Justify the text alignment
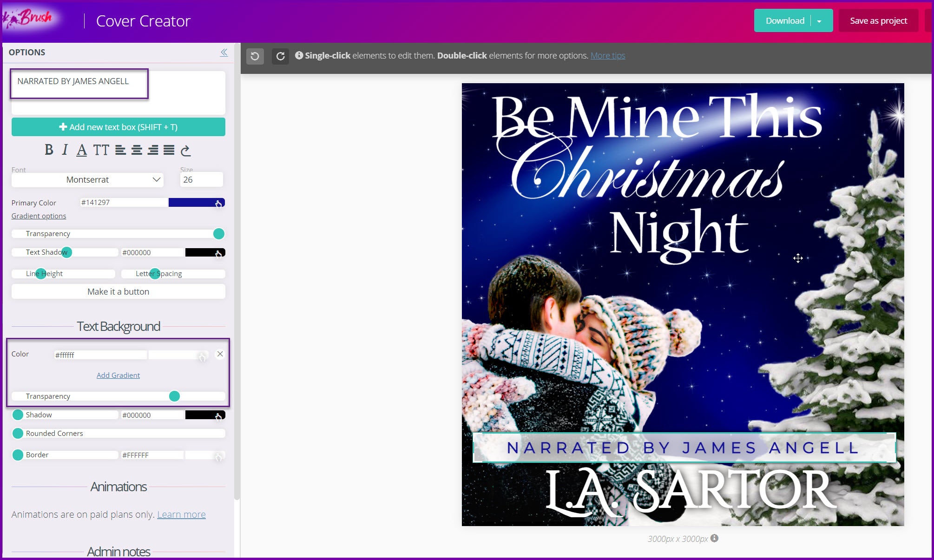 coord(169,150)
